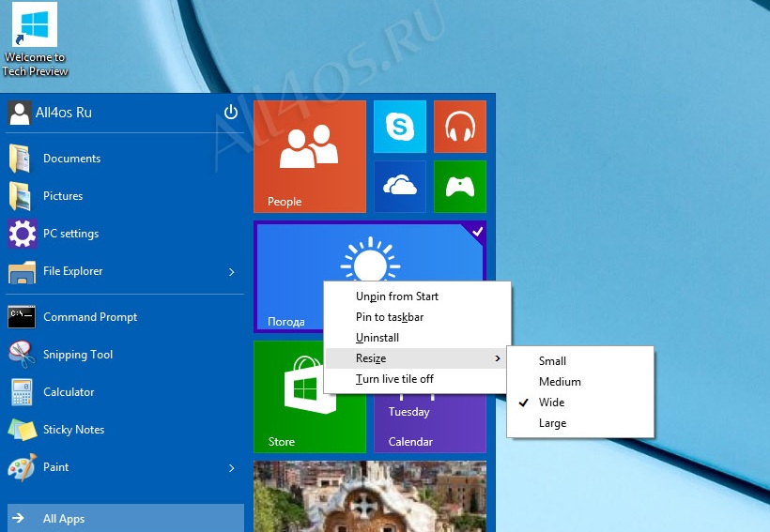Open the Music headphones tile
Viewport: 770px width, 532px height.
coord(459,127)
